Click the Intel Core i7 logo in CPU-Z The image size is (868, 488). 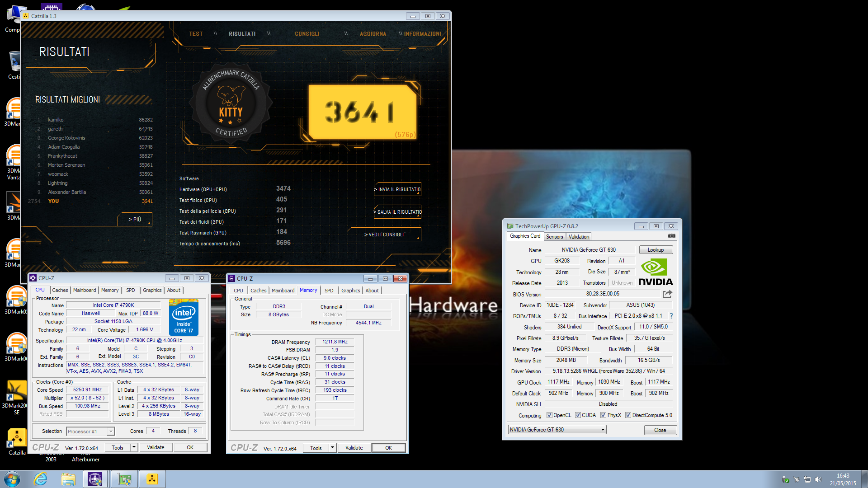click(184, 317)
